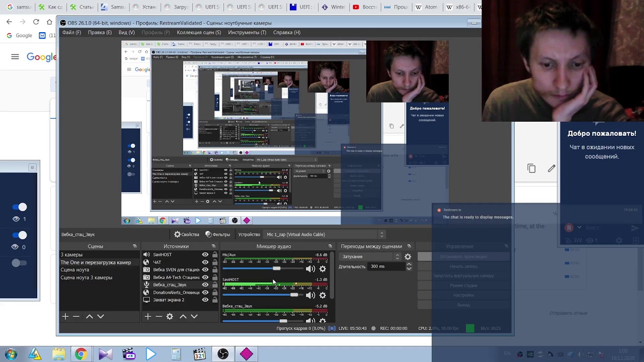
Task: Move the selected scene down
Action: (x=101, y=316)
